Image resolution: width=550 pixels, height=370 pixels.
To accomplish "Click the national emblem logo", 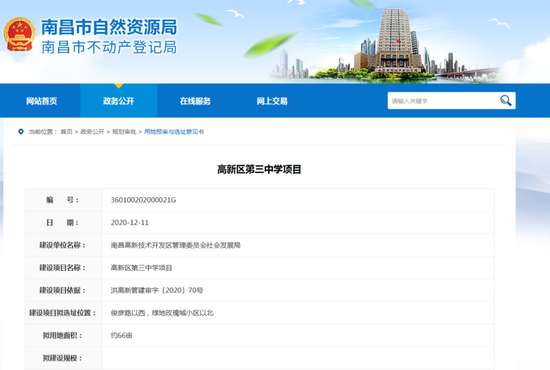I will 19,34.
